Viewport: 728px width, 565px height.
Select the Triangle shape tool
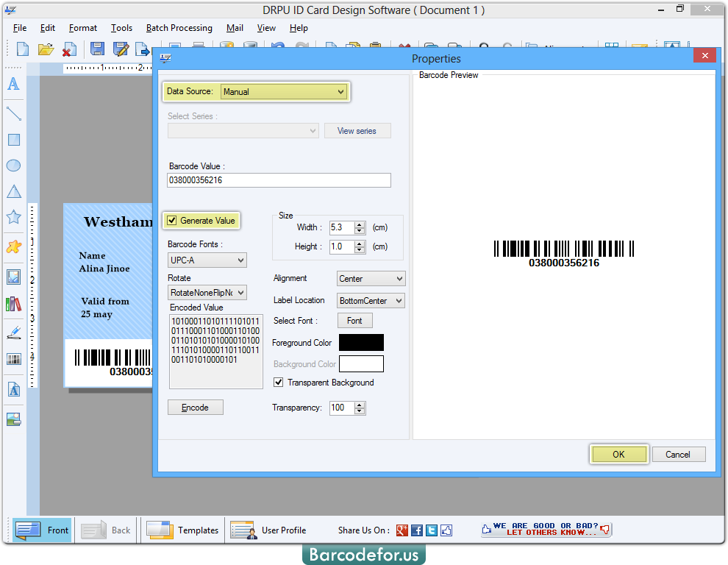13,191
